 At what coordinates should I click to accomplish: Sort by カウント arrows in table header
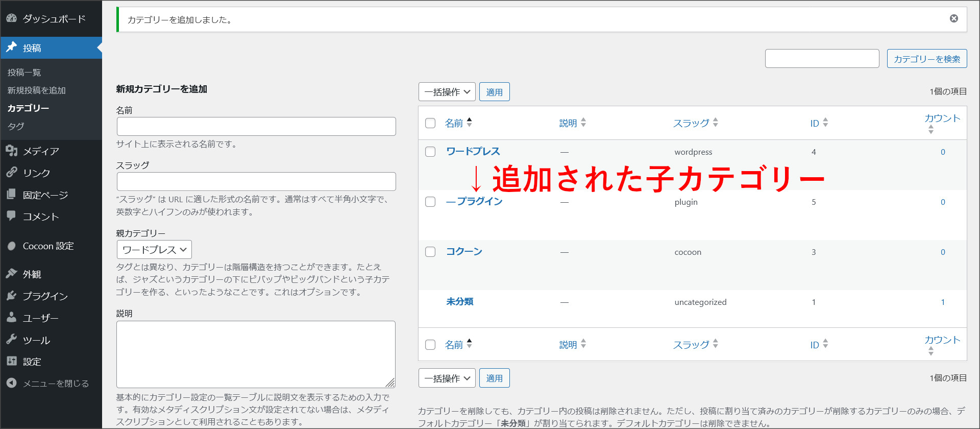point(931,130)
